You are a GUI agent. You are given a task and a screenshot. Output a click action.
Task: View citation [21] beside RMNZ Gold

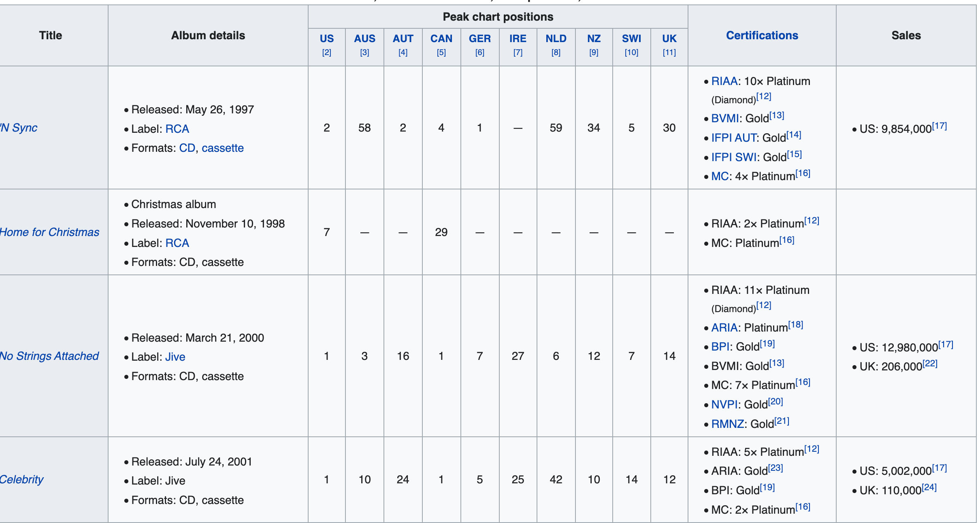pyautogui.click(x=782, y=421)
